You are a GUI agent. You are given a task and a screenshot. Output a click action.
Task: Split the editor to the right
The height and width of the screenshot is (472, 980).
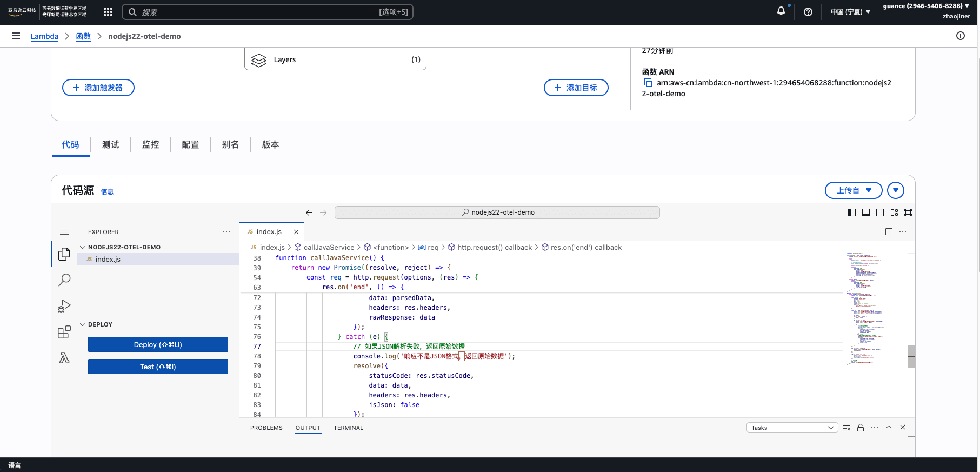click(889, 232)
